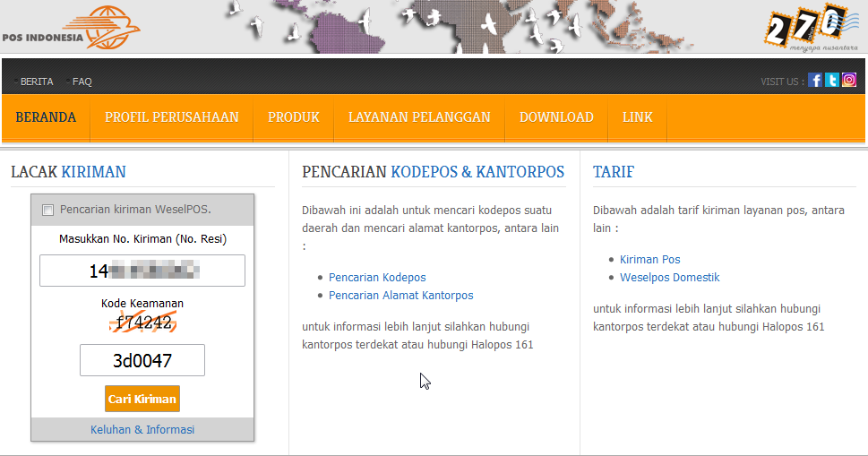Go to the BERITA page

(x=37, y=82)
